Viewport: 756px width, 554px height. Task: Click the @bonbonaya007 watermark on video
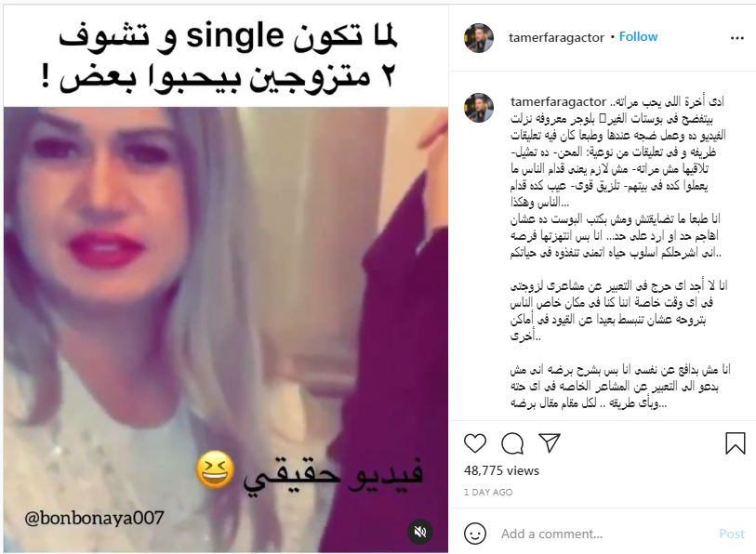pyautogui.click(x=94, y=519)
